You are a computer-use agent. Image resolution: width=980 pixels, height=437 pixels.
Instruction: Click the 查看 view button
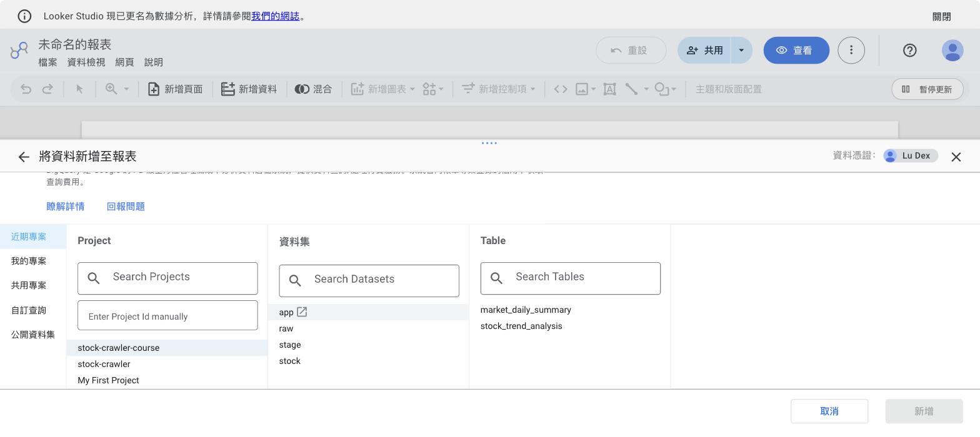(796, 51)
